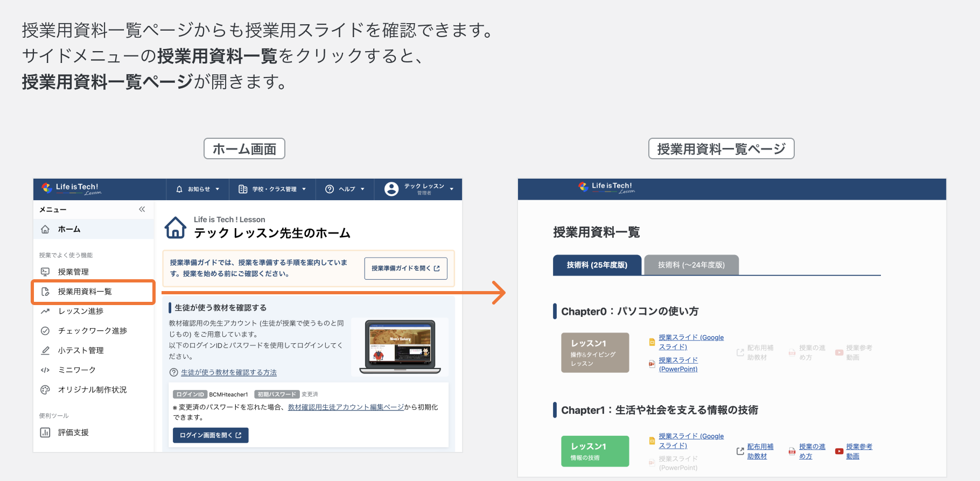The width and height of the screenshot is (980, 481).
Task: Click the laptop preview thumbnail
Action: (x=400, y=347)
